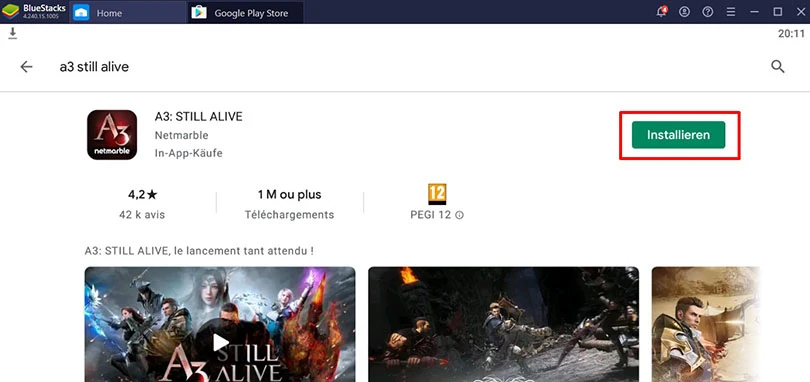Minimize the BlueStacks window
The image size is (810, 382).
(755, 11)
